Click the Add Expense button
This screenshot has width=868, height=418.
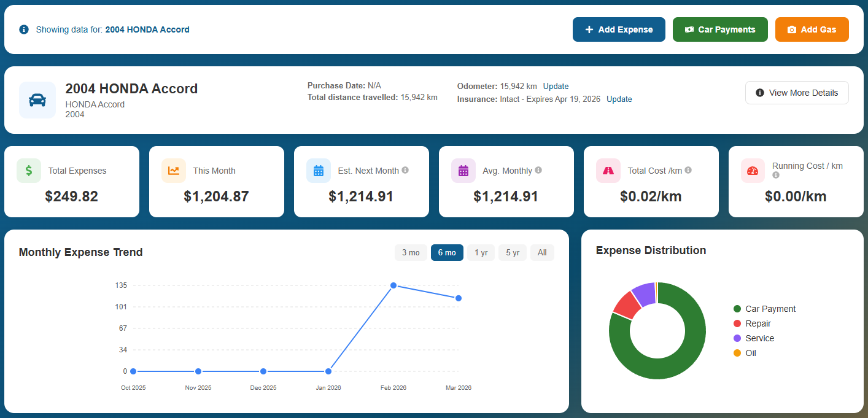tap(619, 29)
